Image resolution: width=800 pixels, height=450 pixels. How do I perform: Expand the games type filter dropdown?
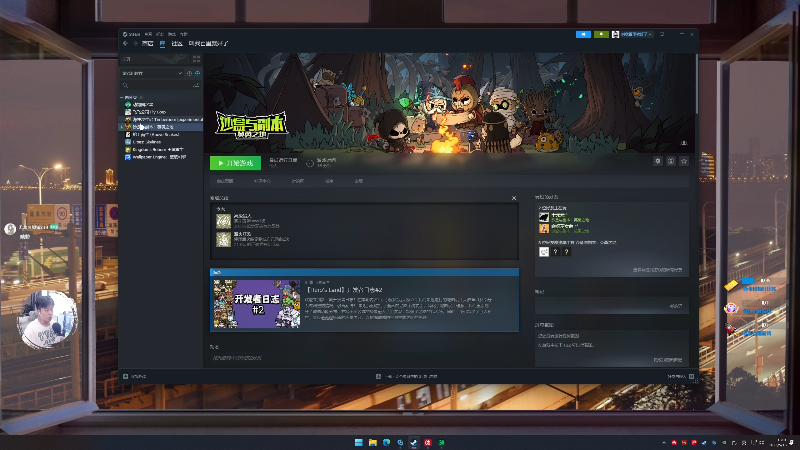click(x=152, y=73)
